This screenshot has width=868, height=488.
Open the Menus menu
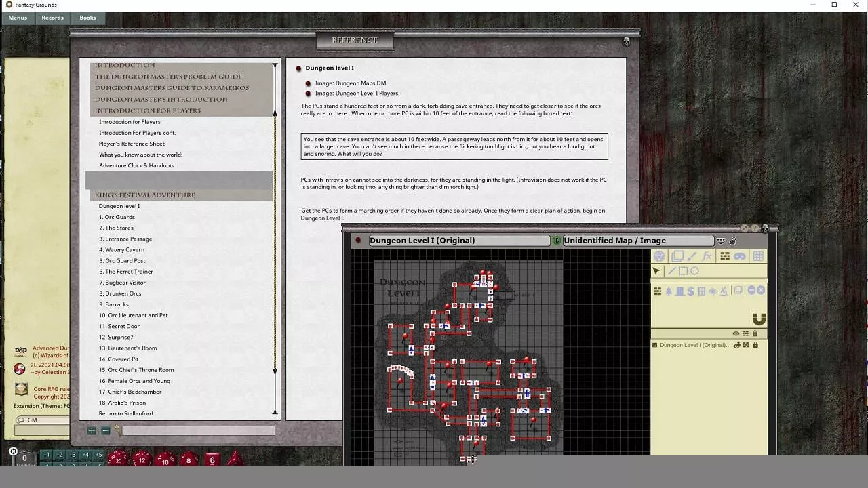18,18
